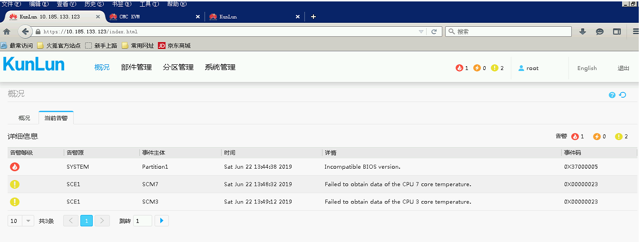Open 京东商城 bookmark

(174, 46)
